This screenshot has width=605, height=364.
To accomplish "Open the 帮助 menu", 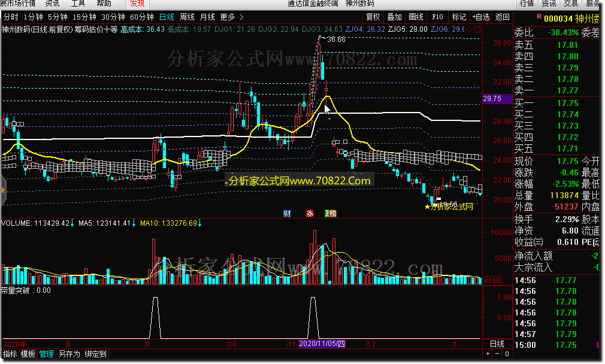I will [104, 4].
